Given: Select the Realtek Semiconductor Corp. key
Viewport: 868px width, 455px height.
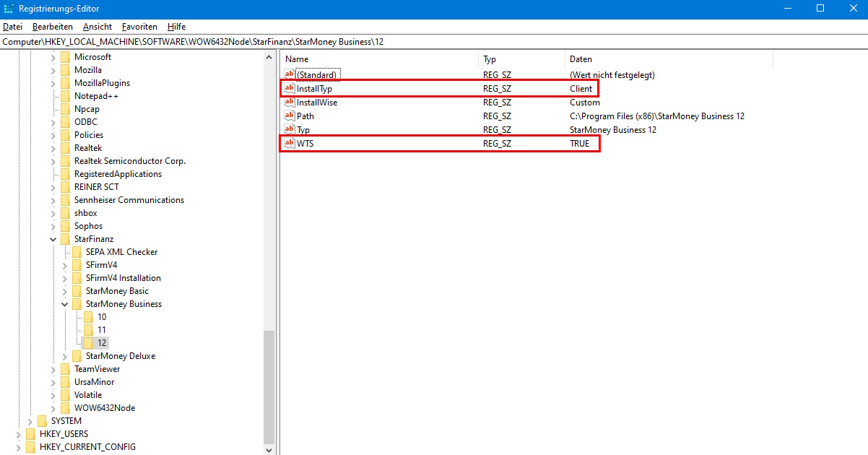Looking at the screenshot, I should pos(130,161).
